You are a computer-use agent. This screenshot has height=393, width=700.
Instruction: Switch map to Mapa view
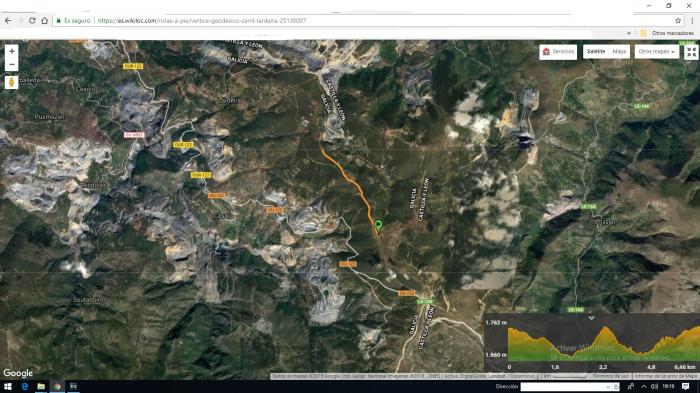(x=619, y=52)
